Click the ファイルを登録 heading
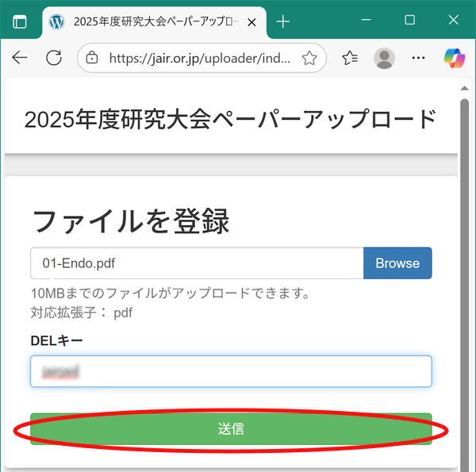The image size is (476, 472). (x=131, y=221)
